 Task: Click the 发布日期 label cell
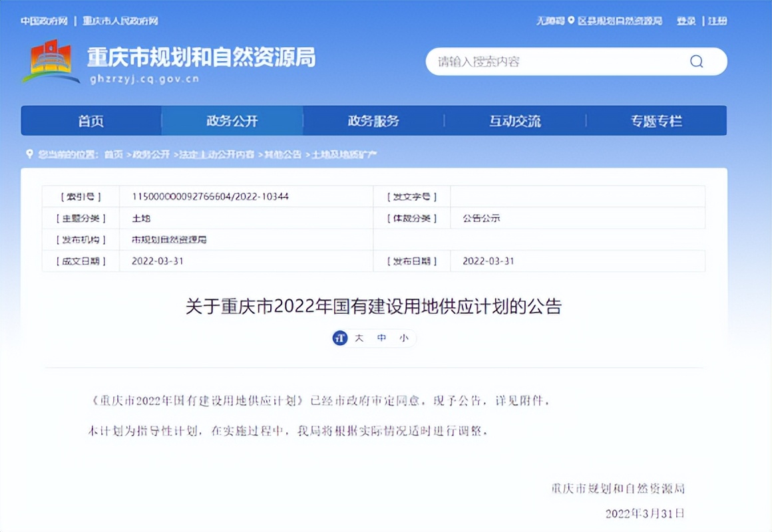tap(411, 261)
